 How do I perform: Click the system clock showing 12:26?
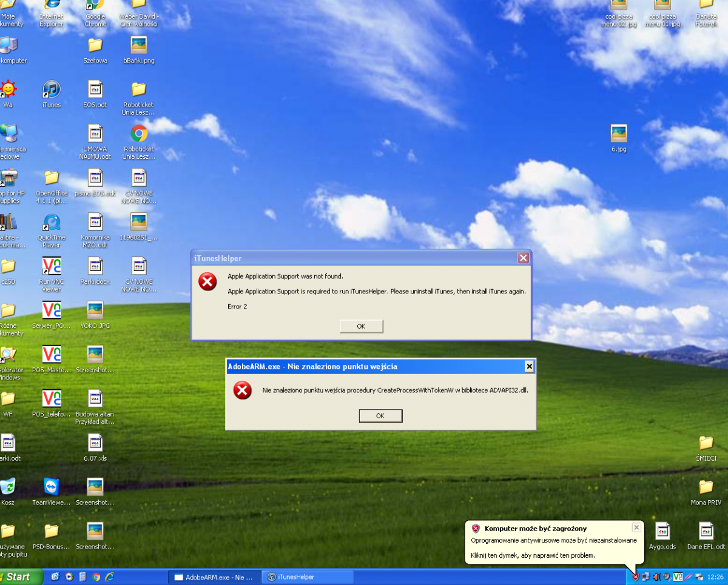pos(715,577)
